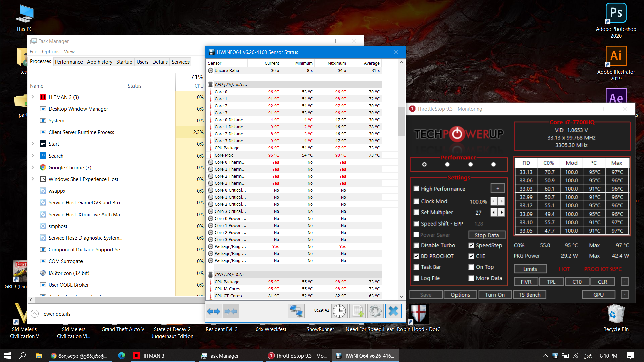The width and height of the screenshot is (644, 362).
Task: Open the FIVR settings button
Action: pos(526,282)
